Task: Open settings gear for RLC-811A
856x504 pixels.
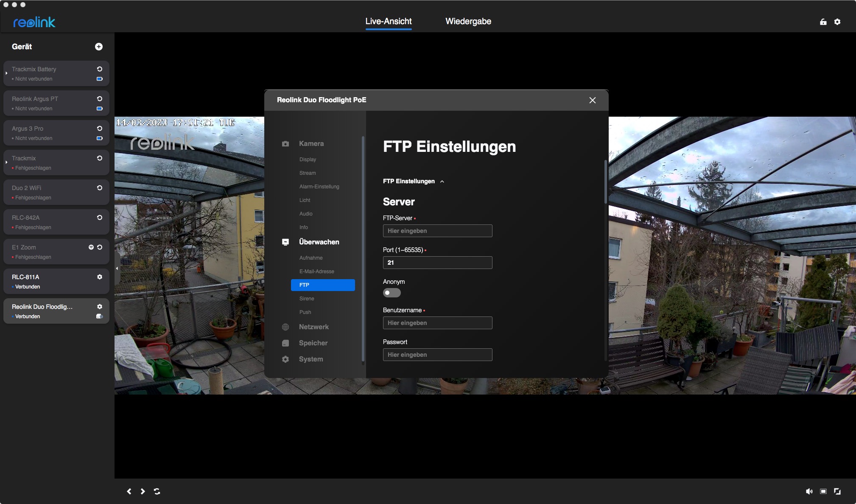Action: point(99,277)
